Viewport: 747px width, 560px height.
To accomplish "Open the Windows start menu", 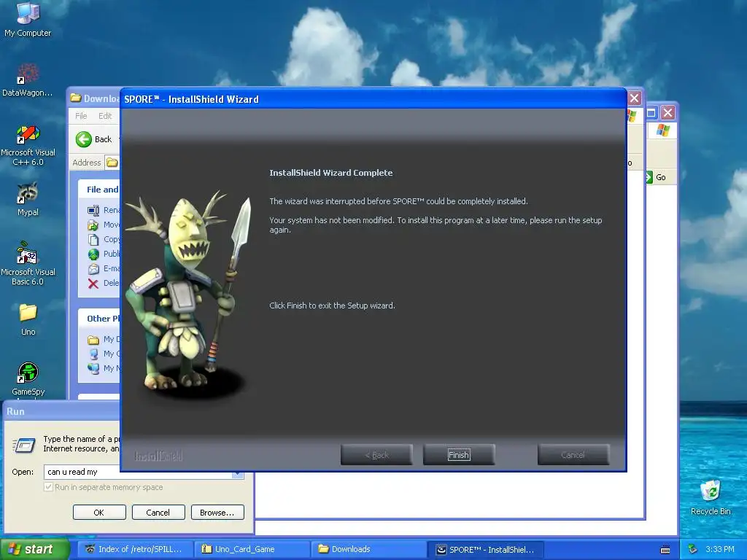I will pyautogui.click(x=34, y=549).
